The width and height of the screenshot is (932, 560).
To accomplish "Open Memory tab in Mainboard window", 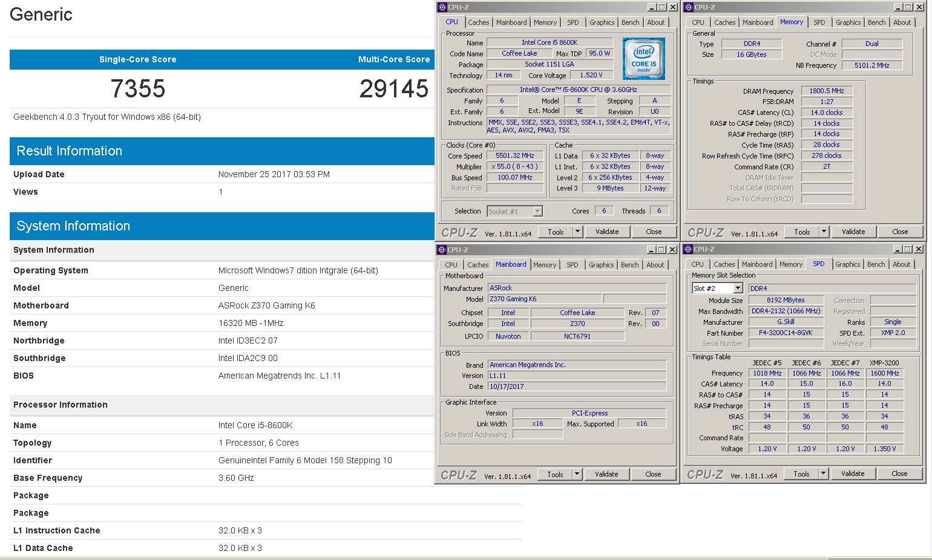I will click(545, 265).
